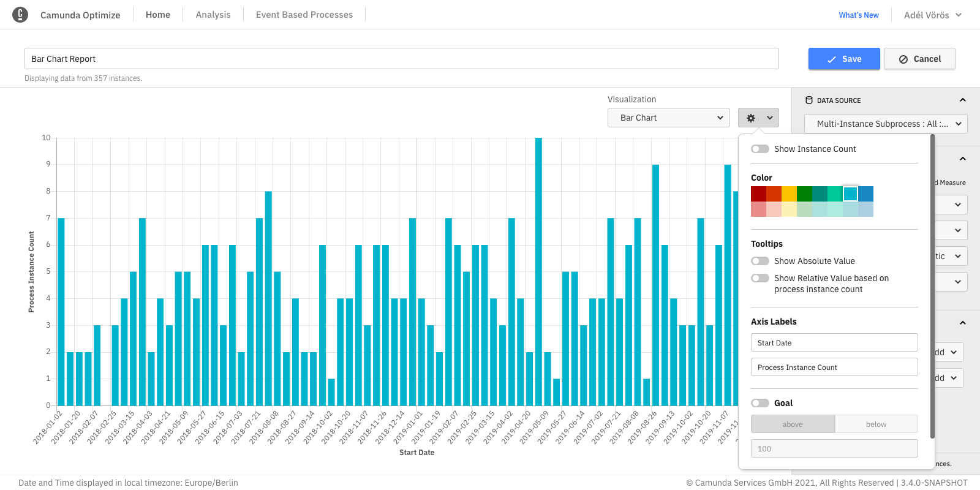Screen dimensions: 980x490
Task: Click the checkmark icon on Save
Action: pyautogui.click(x=831, y=59)
